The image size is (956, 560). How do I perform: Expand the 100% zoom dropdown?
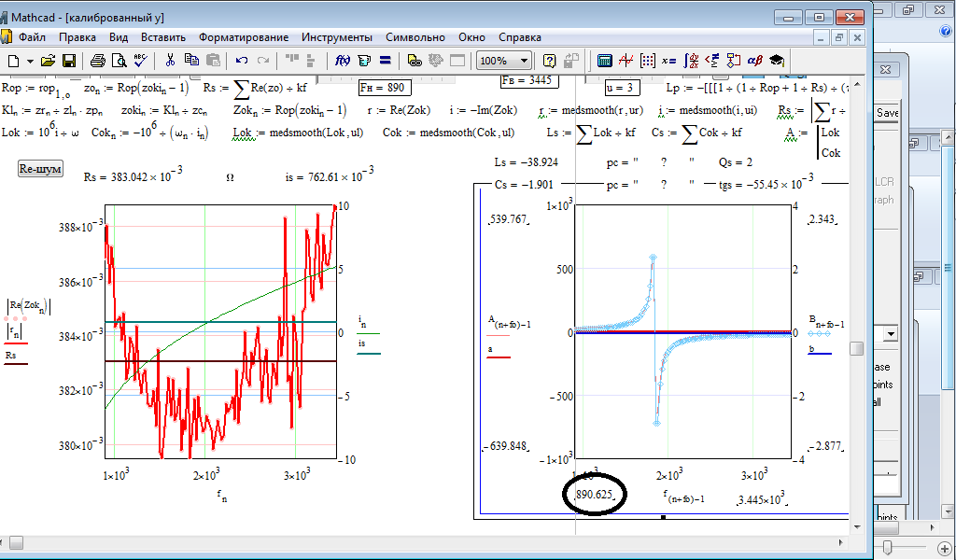tap(524, 61)
